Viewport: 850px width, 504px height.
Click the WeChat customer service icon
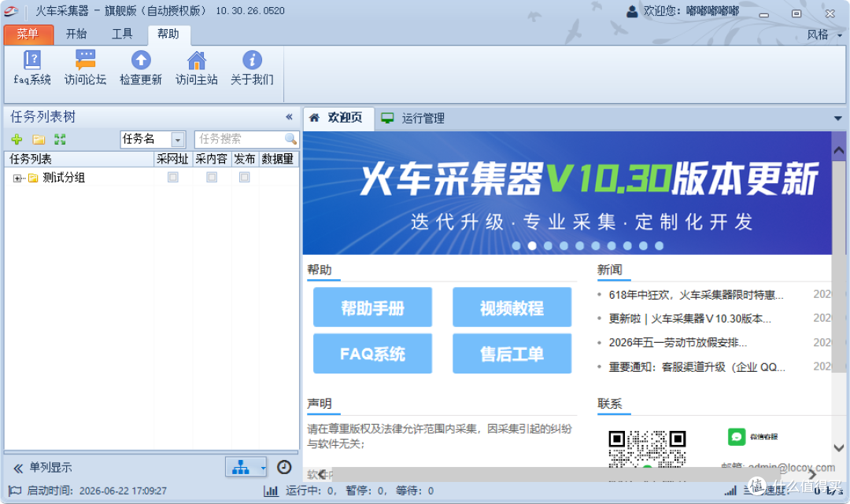click(737, 436)
